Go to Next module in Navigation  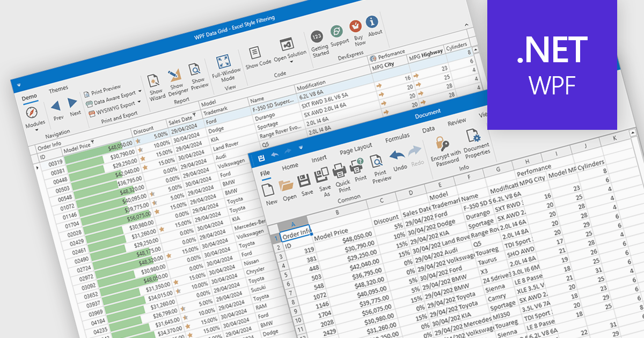click(x=73, y=104)
